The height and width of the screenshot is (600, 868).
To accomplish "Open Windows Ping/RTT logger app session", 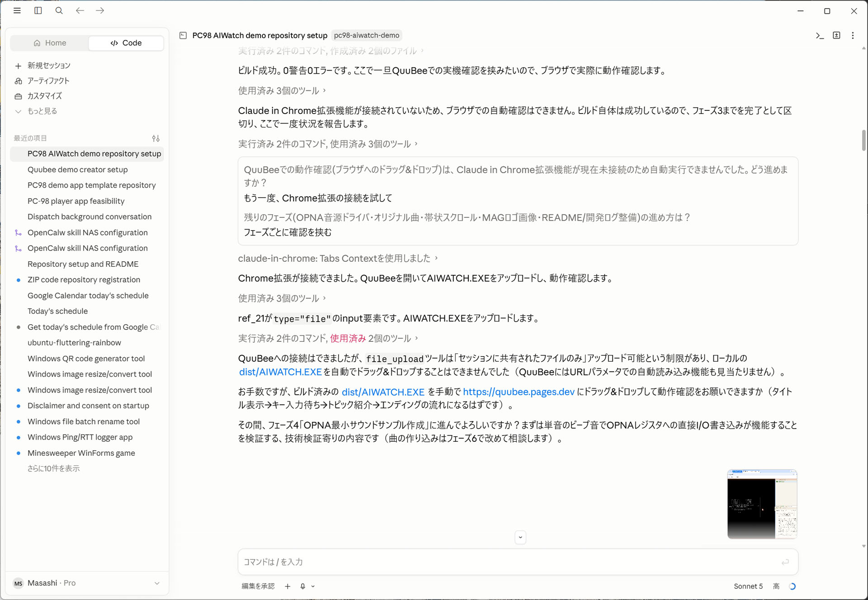I will click(87, 437).
